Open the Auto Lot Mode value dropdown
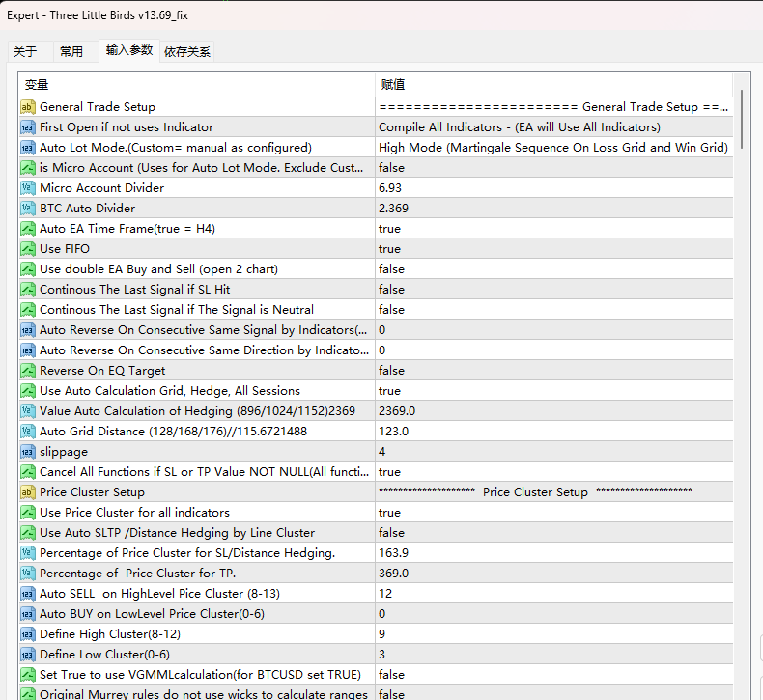Screen dimensions: 763x700 coord(554,148)
